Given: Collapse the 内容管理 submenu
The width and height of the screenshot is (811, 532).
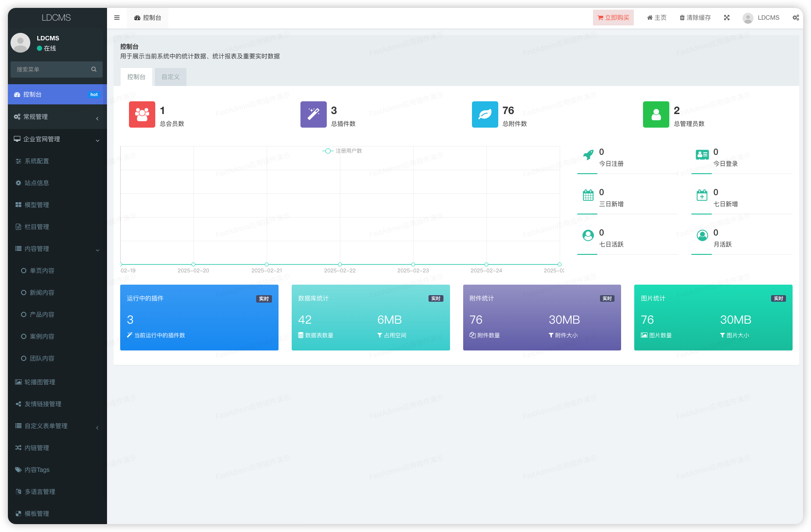Looking at the screenshot, I should pyautogui.click(x=57, y=249).
